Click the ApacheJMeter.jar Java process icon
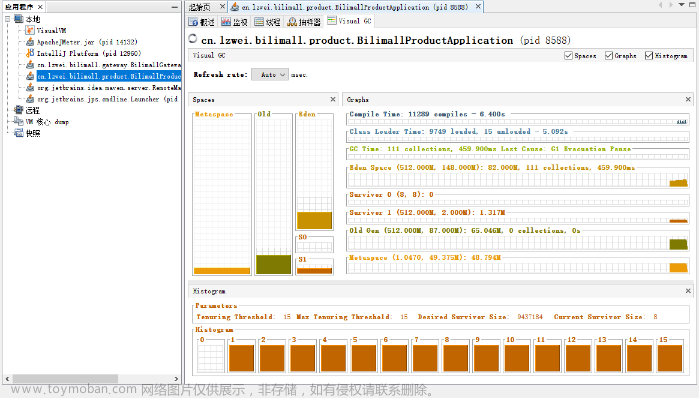Viewport: 699px width, 398px height. coord(29,42)
